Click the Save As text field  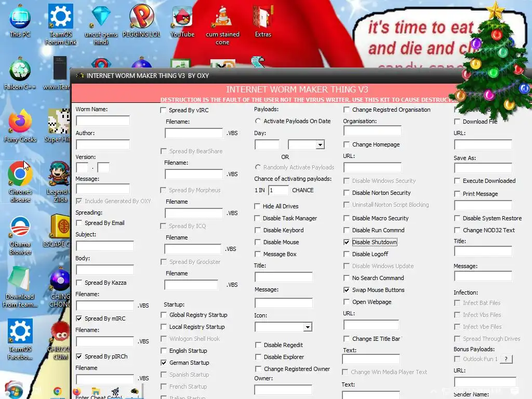[483, 168]
